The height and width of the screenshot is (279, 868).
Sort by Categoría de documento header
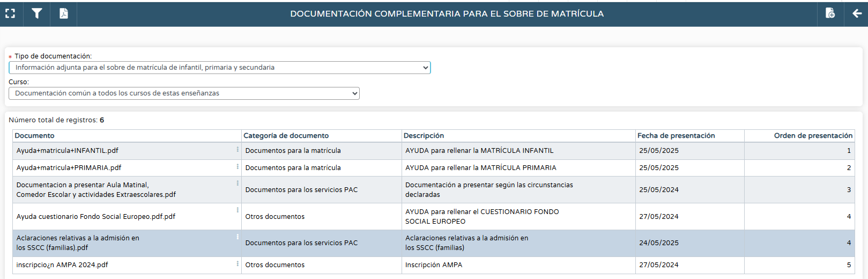[286, 136]
